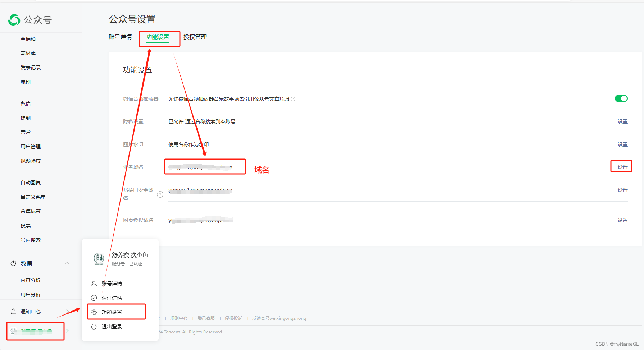Image resolution: width=644 pixels, height=350 pixels.
Task: Switch to the 账号详情 tab
Action: [x=120, y=37]
